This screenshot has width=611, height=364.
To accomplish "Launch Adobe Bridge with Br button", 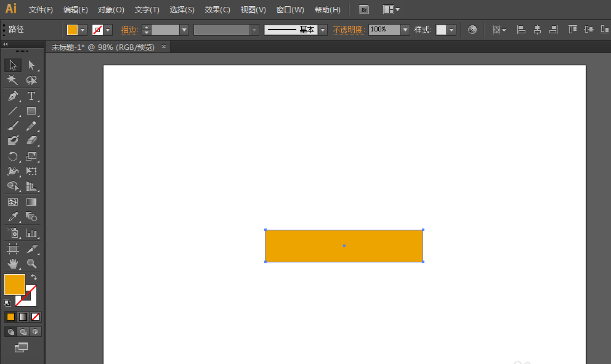I will click(364, 10).
